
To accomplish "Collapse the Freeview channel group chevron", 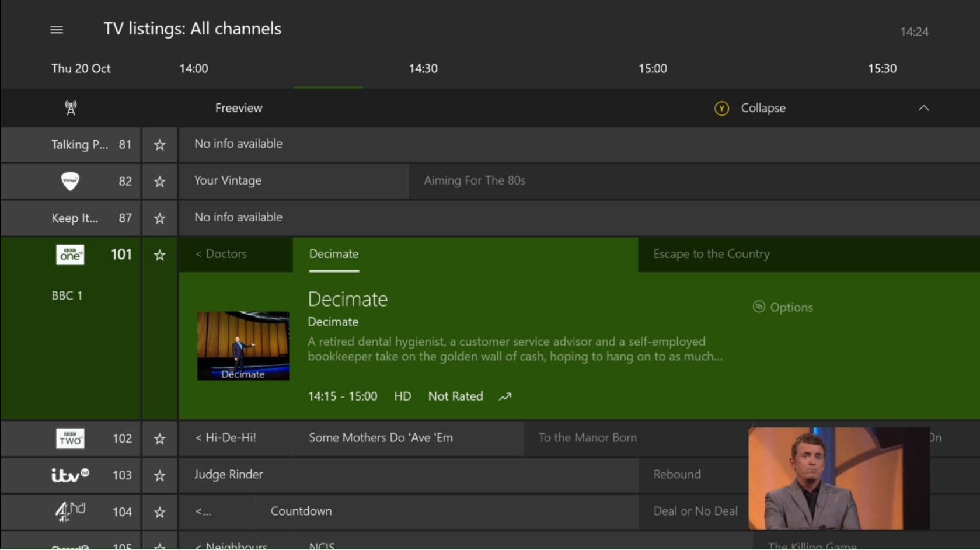I will click(923, 108).
